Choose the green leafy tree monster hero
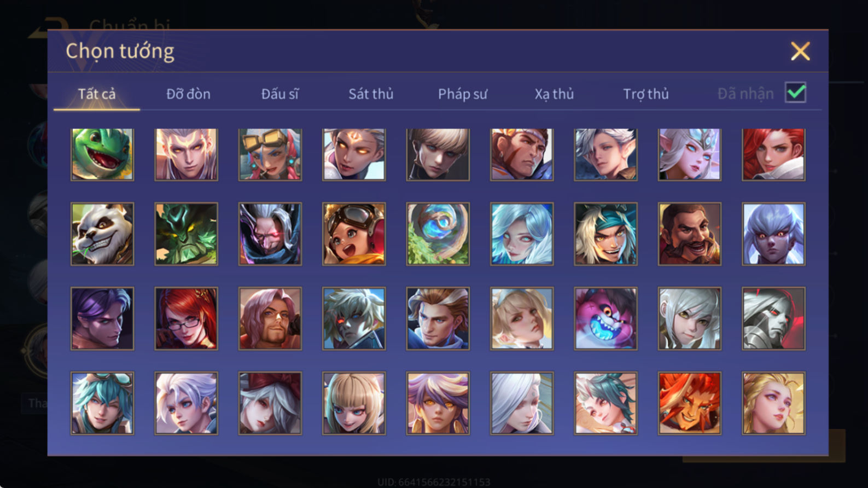868x488 pixels. (186, 234)
